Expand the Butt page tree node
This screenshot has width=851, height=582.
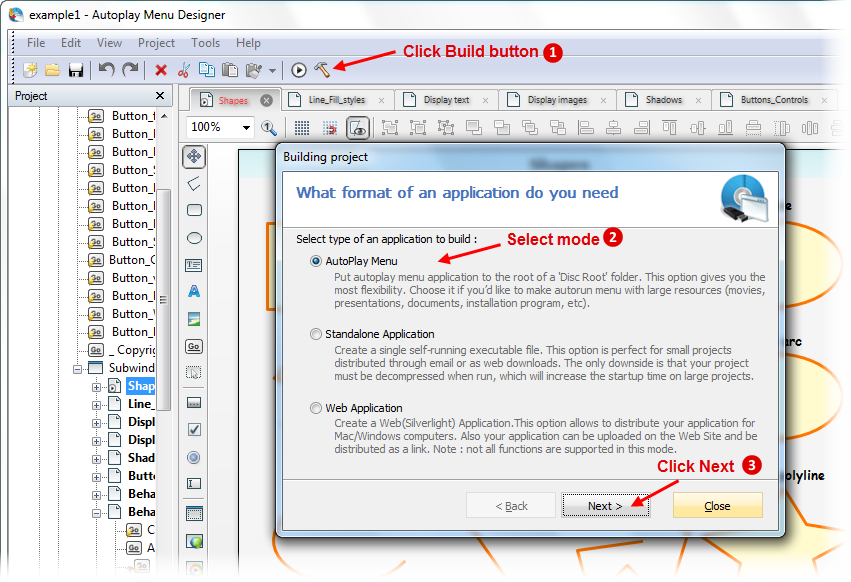[96, 477]
